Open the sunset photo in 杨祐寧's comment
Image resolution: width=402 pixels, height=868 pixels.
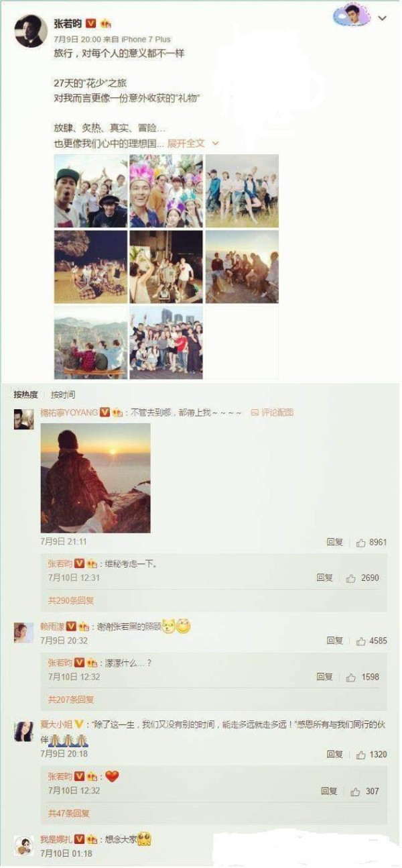click(x=95, y=478)
